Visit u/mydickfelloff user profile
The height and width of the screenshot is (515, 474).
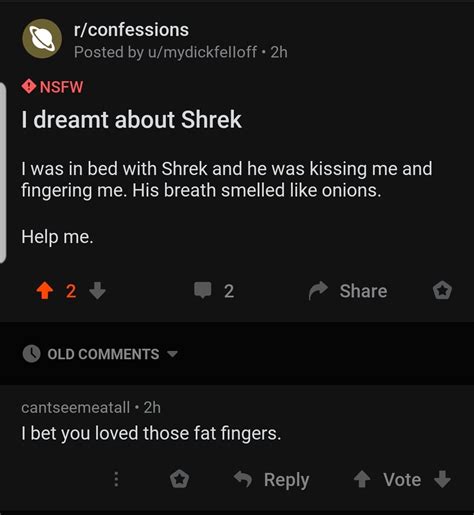(202, 52)
